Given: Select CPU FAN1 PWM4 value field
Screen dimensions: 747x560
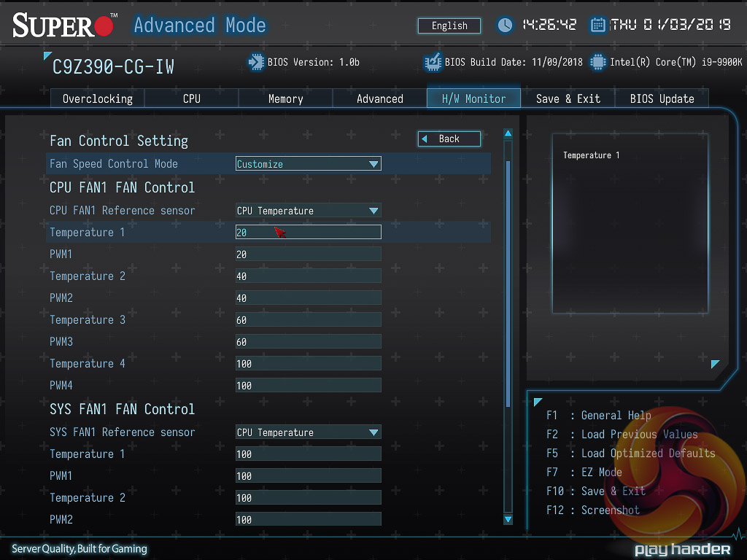Looking at the screenshot, I should pos(309,386).
